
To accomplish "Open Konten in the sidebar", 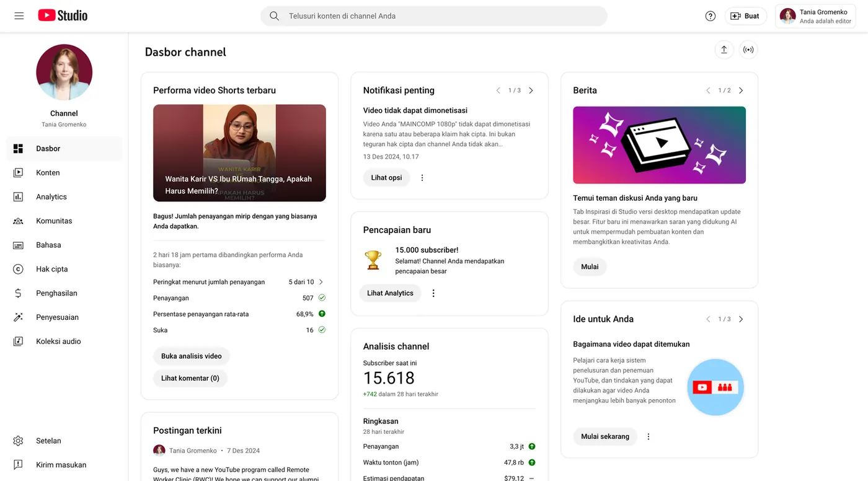I will (x=64, y=173).
